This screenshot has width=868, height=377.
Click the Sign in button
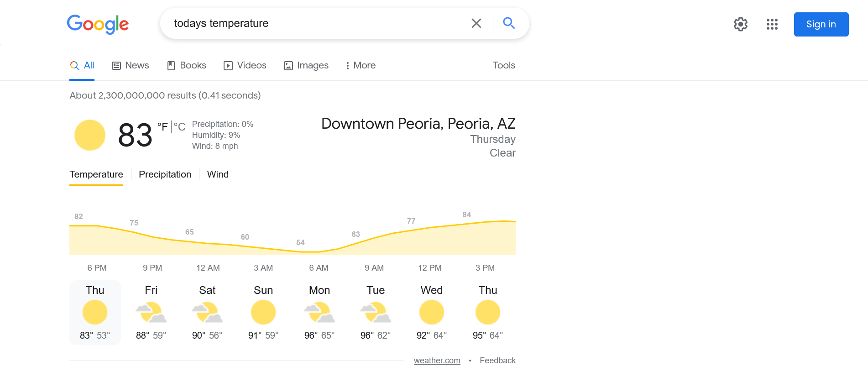click(x=821, y=24)
